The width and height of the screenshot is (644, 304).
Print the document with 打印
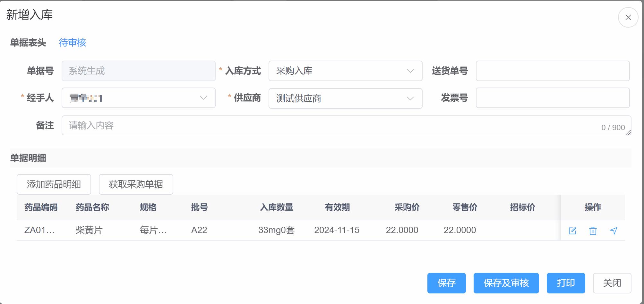click(x=566, y=283)
